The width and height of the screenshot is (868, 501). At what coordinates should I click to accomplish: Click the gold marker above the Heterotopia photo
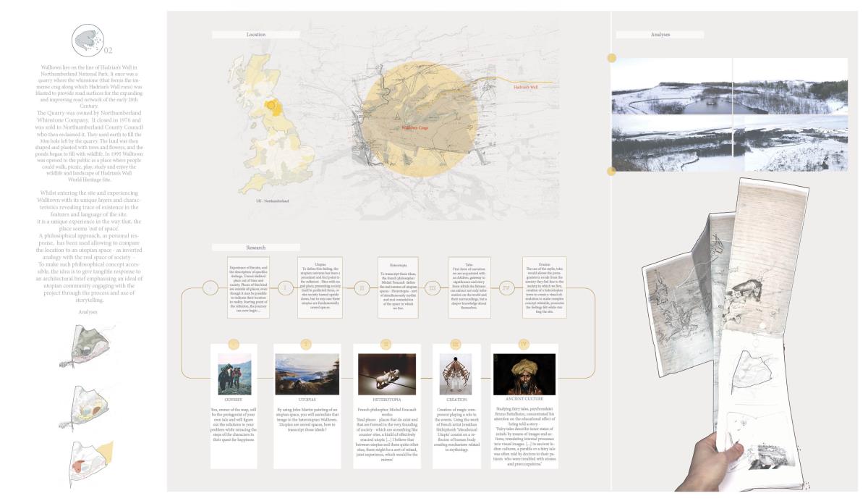(386, 343)
